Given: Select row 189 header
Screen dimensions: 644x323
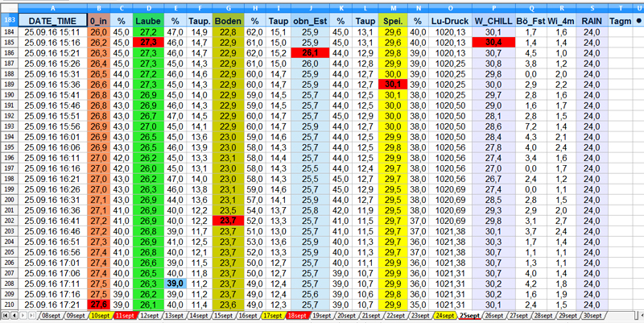Looking at the screenshot, I should click(9, 84).
